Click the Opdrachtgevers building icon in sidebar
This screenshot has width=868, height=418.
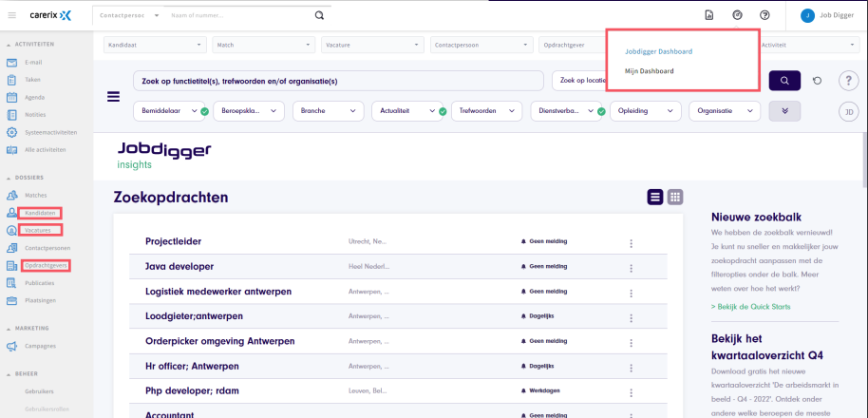coord(11,266)
